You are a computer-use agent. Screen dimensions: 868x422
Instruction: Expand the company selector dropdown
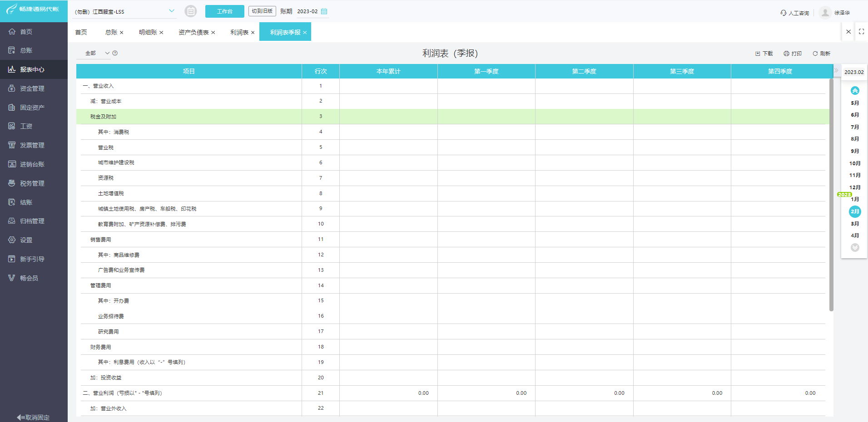tap(171, 11)
